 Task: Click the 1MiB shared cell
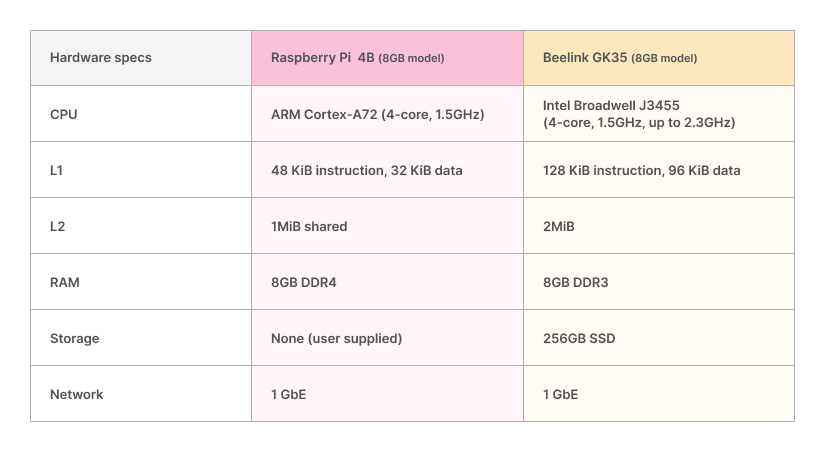pos(309,226)
